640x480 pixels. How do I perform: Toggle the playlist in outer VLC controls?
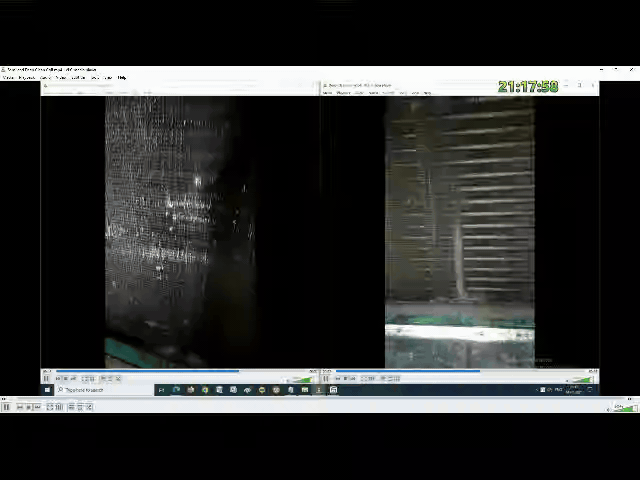[71, 407]
